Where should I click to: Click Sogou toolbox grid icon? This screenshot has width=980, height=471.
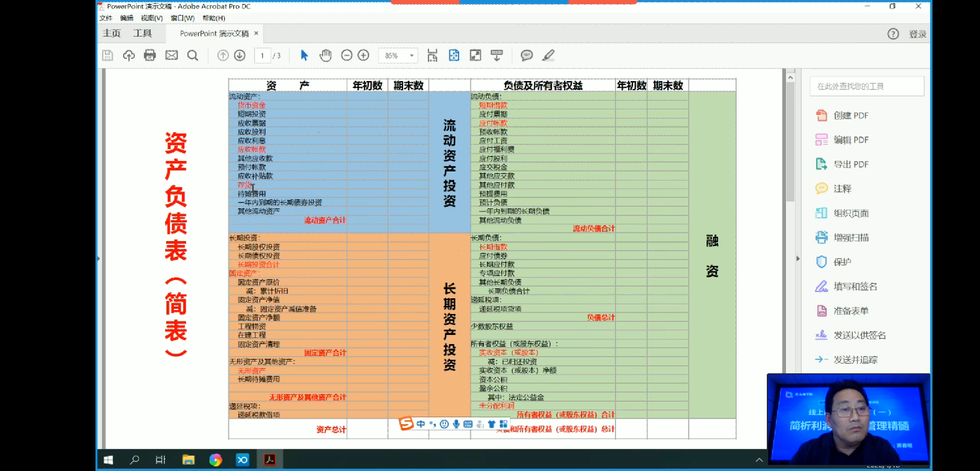click(504, 424)
